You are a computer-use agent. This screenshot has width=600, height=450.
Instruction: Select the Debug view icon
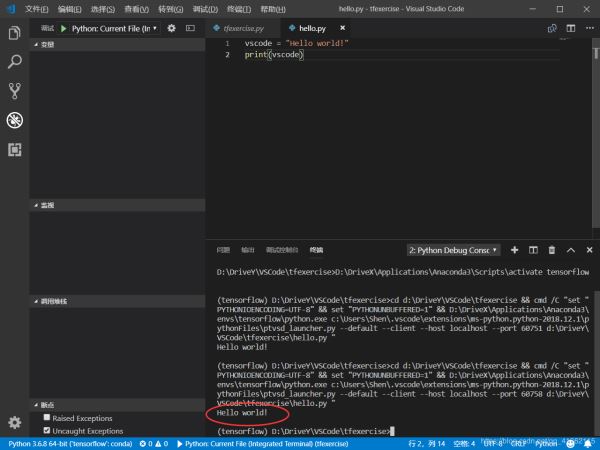coord(15,120)
